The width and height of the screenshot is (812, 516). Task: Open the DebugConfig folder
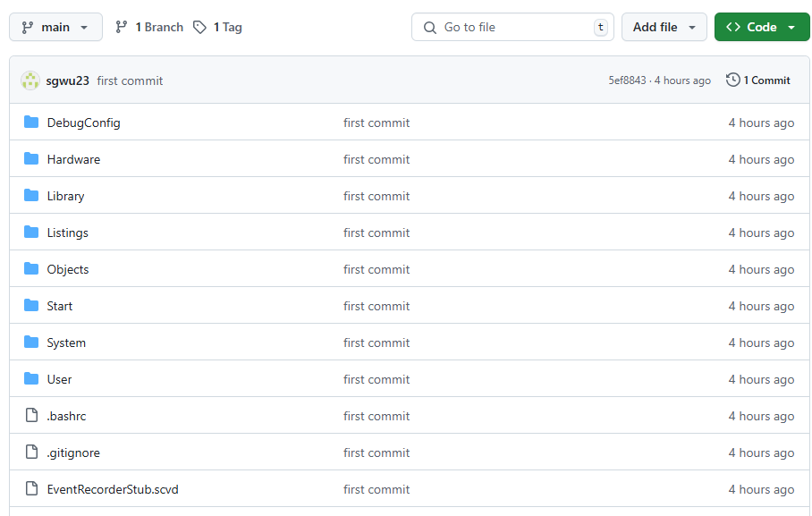pyautogui.click(x=83, y=123)
